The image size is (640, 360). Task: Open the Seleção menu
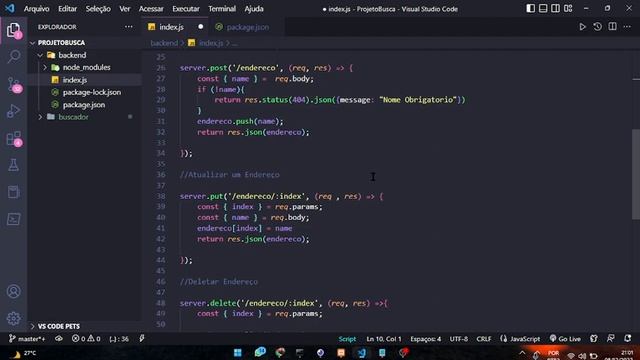click(98, 9)
